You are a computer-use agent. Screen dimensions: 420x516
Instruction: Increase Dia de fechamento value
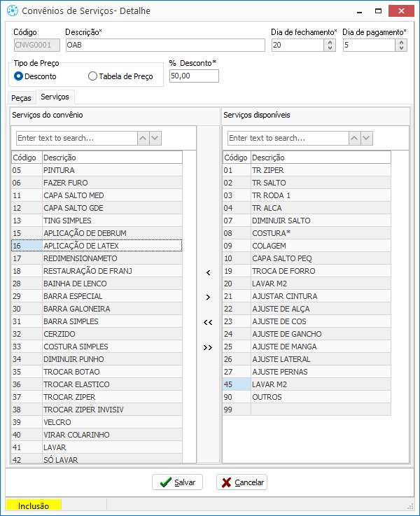click(x=330, y=42)
